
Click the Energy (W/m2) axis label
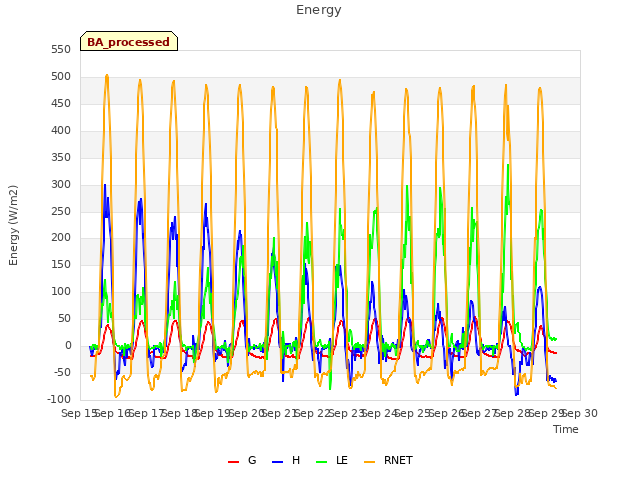coord(13,225)
